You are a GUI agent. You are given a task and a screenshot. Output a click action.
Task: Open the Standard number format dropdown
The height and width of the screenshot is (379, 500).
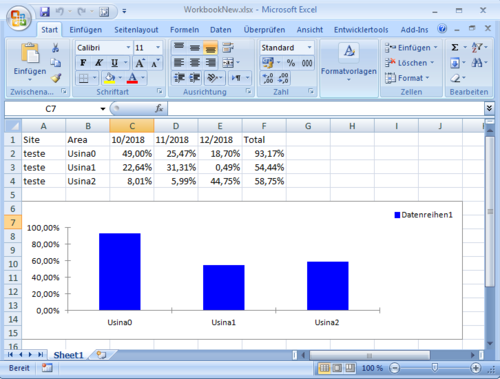click(x=310, y=48)
